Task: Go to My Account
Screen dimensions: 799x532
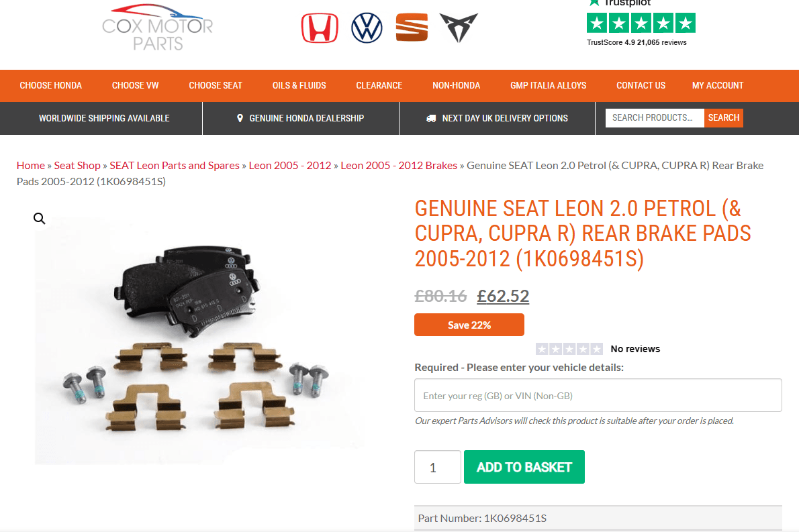Action: [718, 85]
